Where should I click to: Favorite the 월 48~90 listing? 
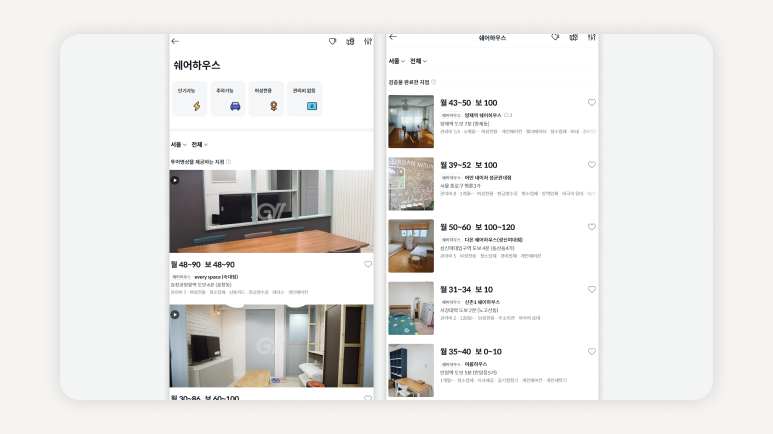pyautogui.click(x=368, y=264)
